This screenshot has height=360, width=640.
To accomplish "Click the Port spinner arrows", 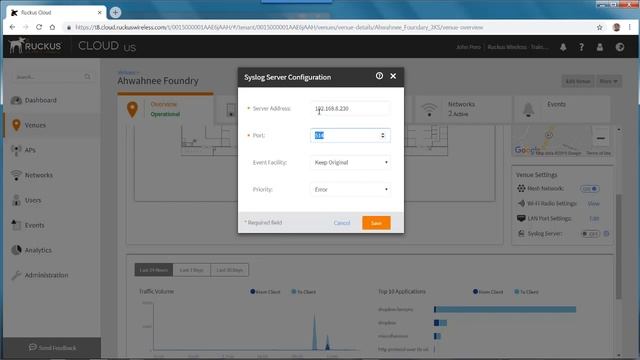I will point(383,136).
